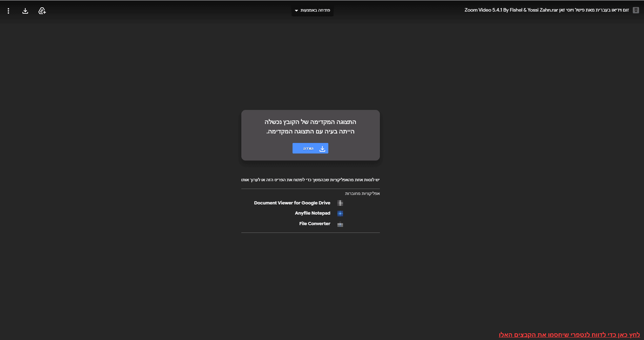Click the file name Zoom Video 5.4.1 title

click(546, 10)
